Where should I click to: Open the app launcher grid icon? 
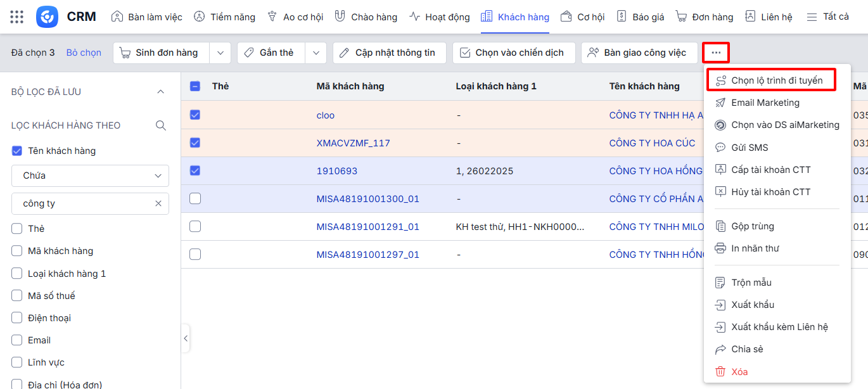[17, 17]
